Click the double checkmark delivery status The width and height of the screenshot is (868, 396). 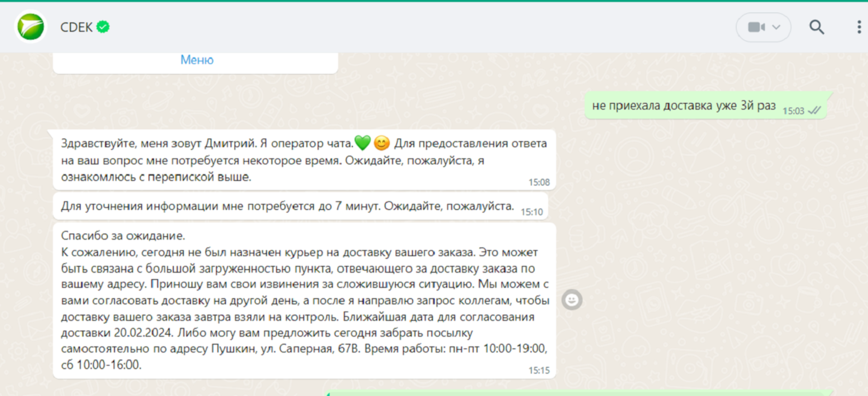pos(814,110)
